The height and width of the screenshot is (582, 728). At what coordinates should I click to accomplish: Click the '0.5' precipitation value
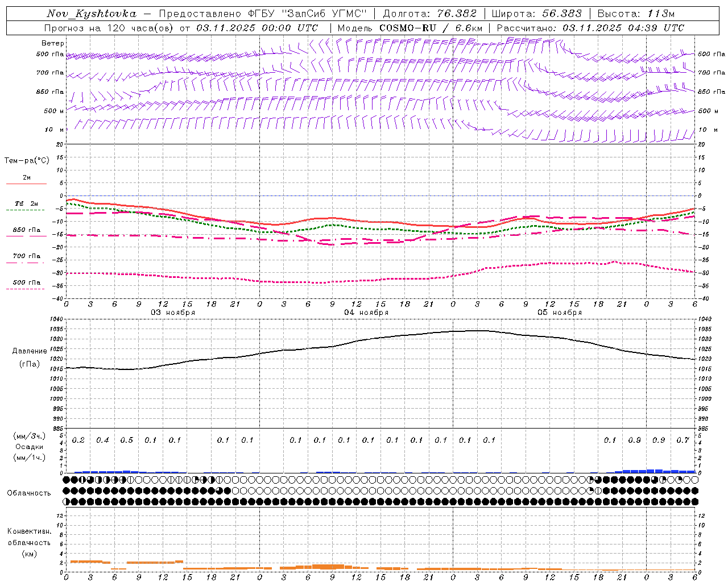tap(127, 440)
